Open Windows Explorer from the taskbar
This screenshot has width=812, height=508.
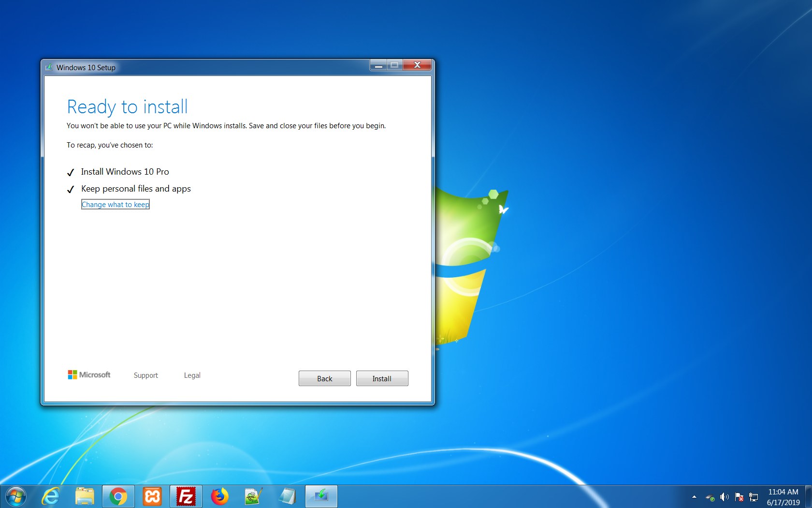pyautogui.click(x=84, y=496)
